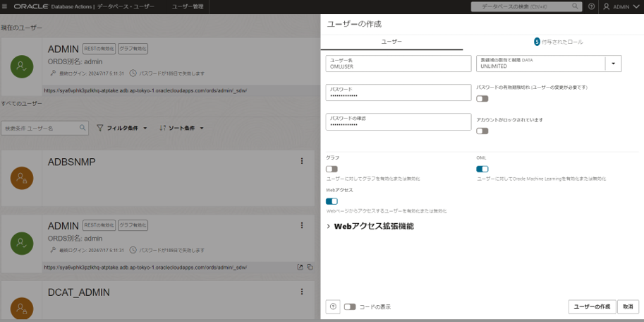This screenshot has height=322, width=644.
Task: Click the copy URL icon for ADMIN
Action: (x=310, y=267)
